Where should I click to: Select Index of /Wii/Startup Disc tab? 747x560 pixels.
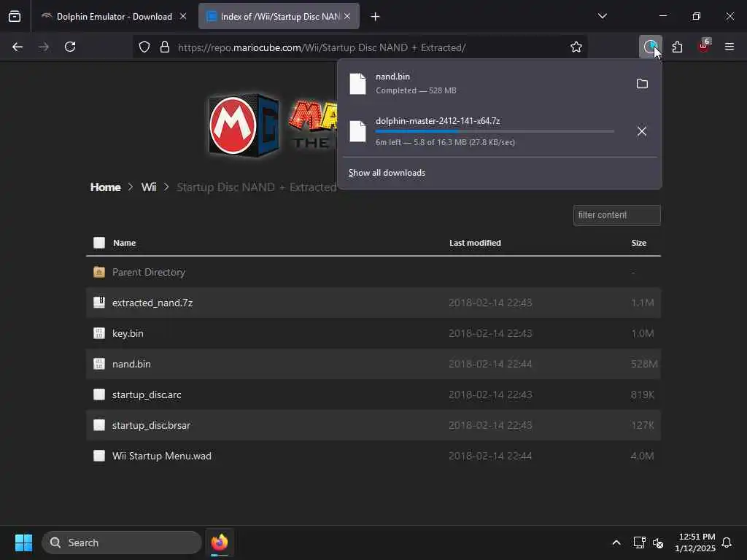pos(279,17)
